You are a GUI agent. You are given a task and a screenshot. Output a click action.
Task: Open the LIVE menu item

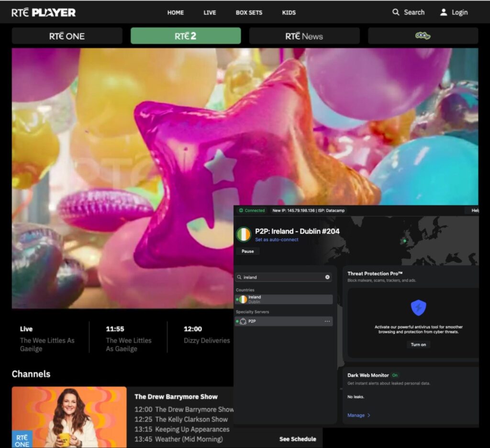[x=210, y=12]
